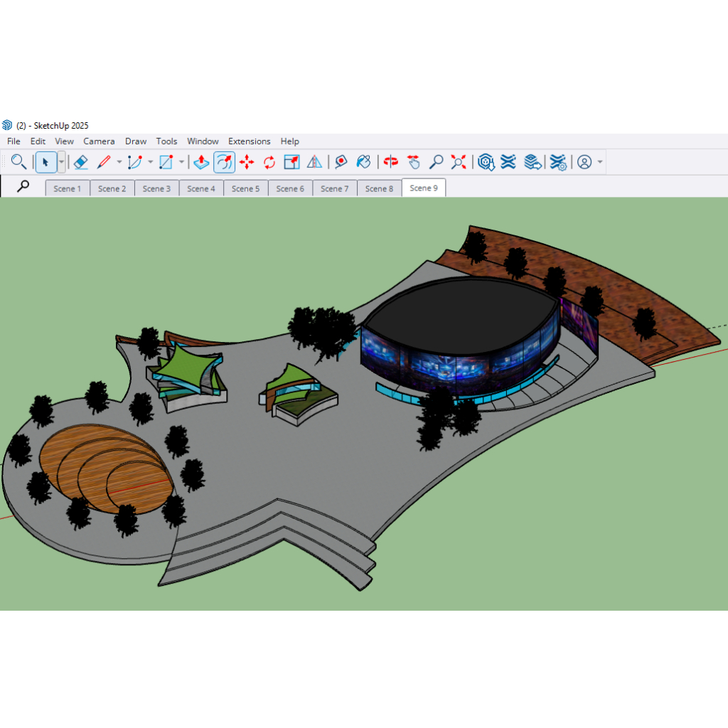Select the Paint Bucket tool
The height and width of the screenshot is (728, 728).
(x=363, y=162)
